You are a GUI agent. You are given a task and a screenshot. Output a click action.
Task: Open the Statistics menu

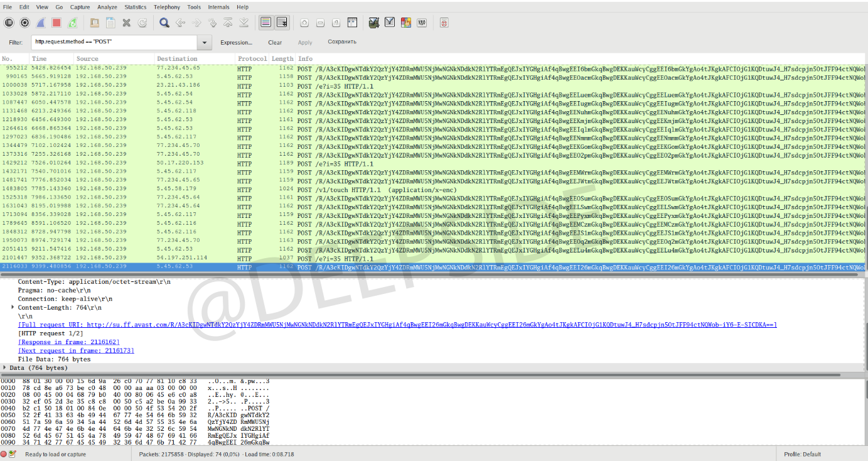click(x=135, y=7)
